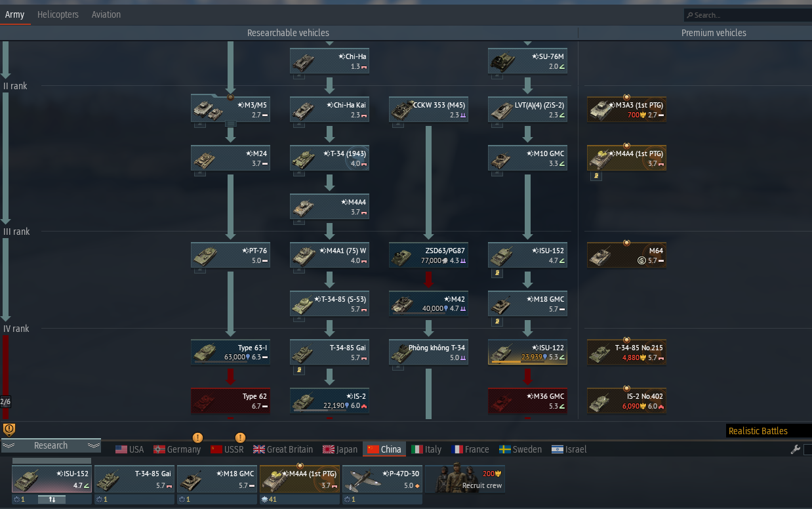Select the M10 GMC card

527,158
